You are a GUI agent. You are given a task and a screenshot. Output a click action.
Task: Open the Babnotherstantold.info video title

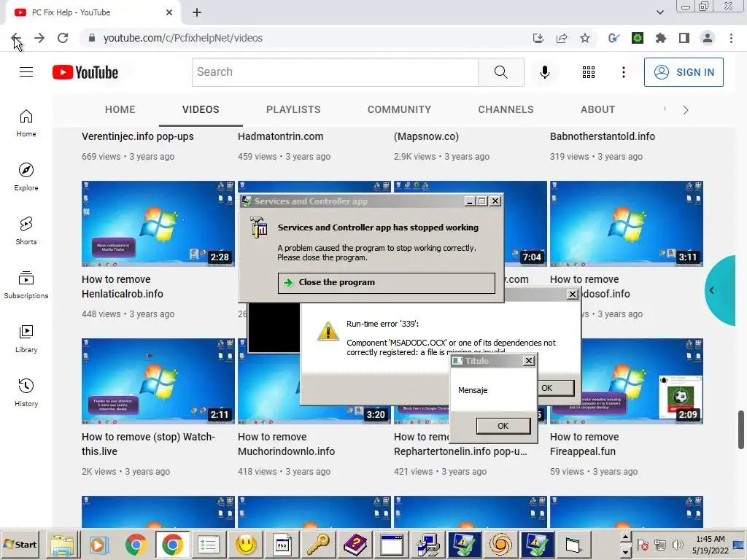[603, 136]
